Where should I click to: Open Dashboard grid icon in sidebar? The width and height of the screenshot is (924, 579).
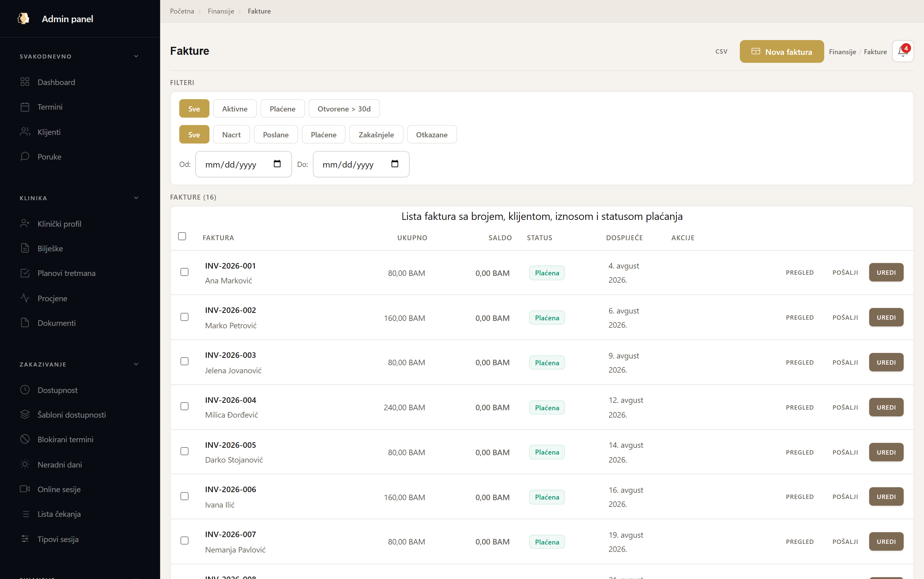pos(25,82)
